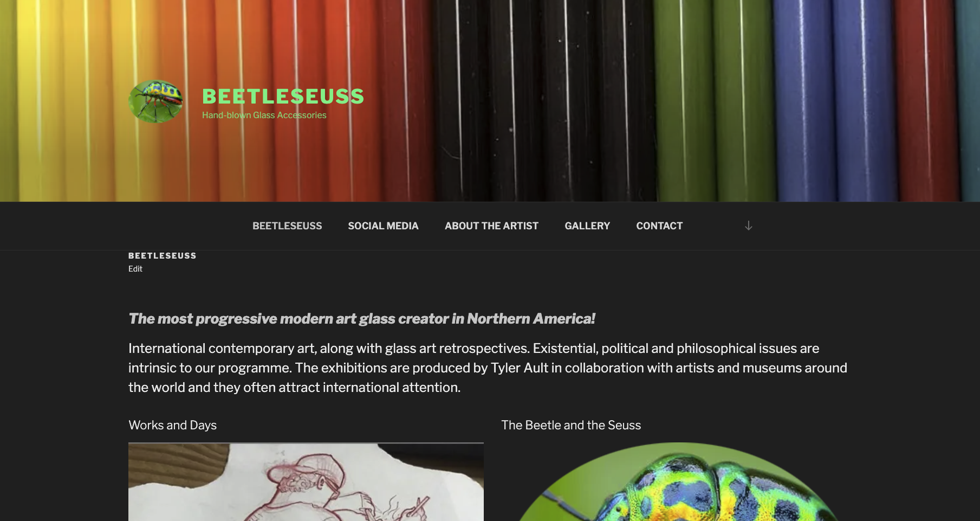Open the colorful beetle image thumbnail
This screenshot has height=521, width=980.
pos(679,482)
